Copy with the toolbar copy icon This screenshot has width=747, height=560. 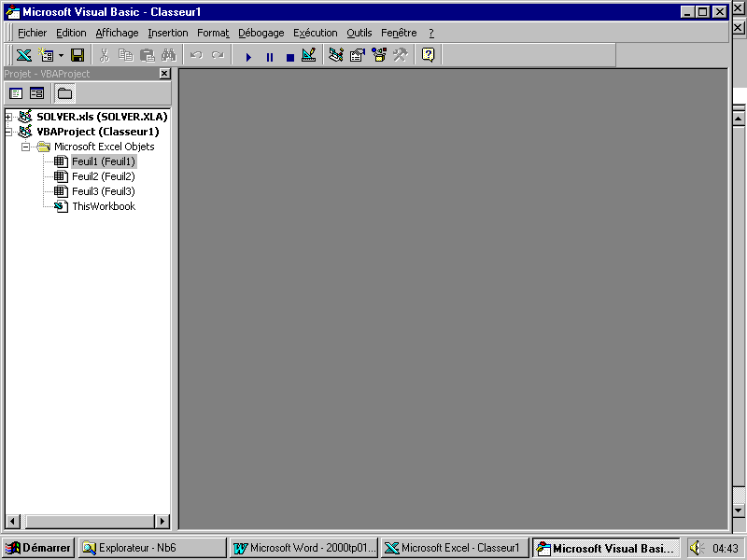(125, 55)
